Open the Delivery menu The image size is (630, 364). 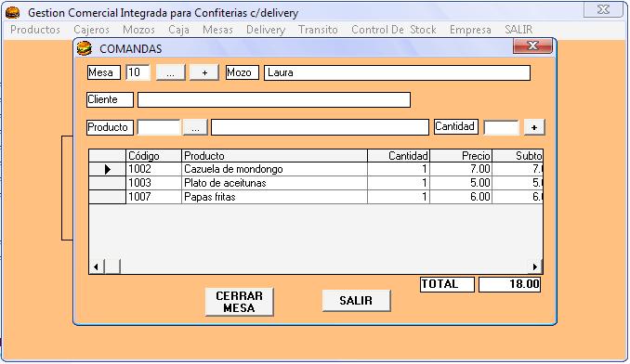click(x=266, y=30)
